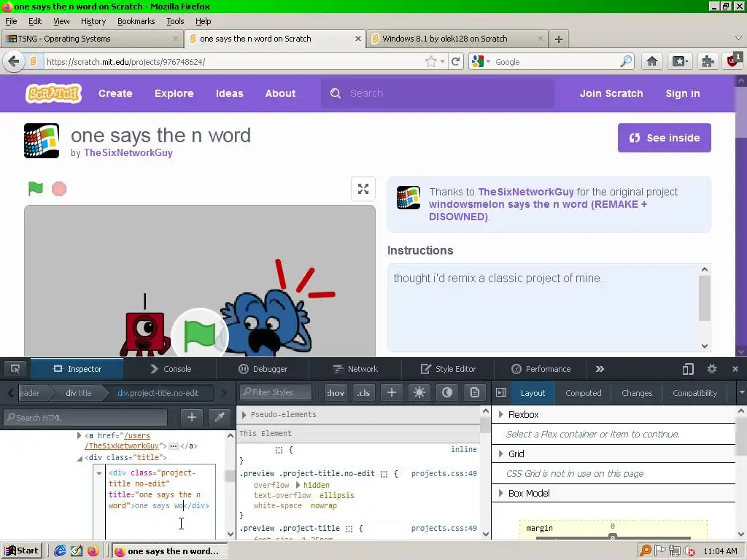Expand the overflow hidden shorthand arrow
Screen dimensions: 747x560
point(298,485)
